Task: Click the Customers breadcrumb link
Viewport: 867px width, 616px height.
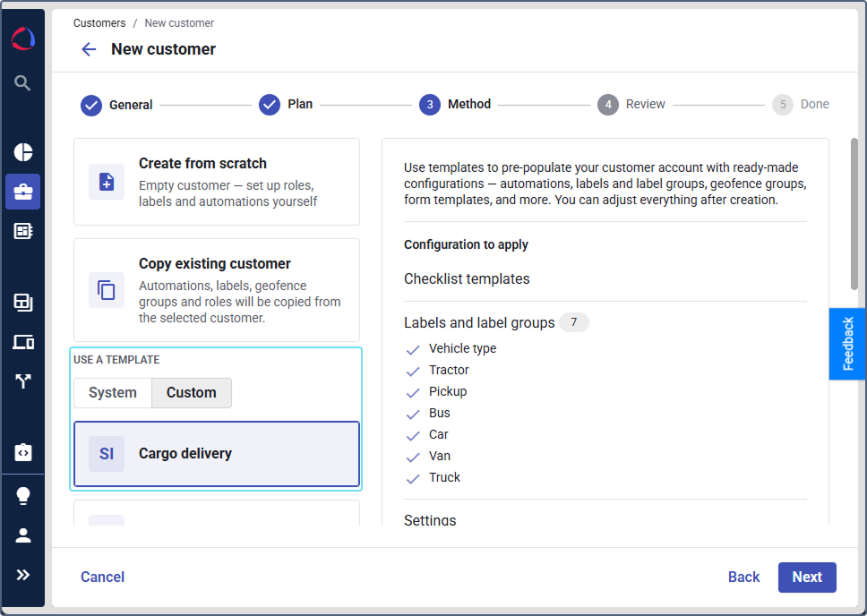Action: click(99, 23)
